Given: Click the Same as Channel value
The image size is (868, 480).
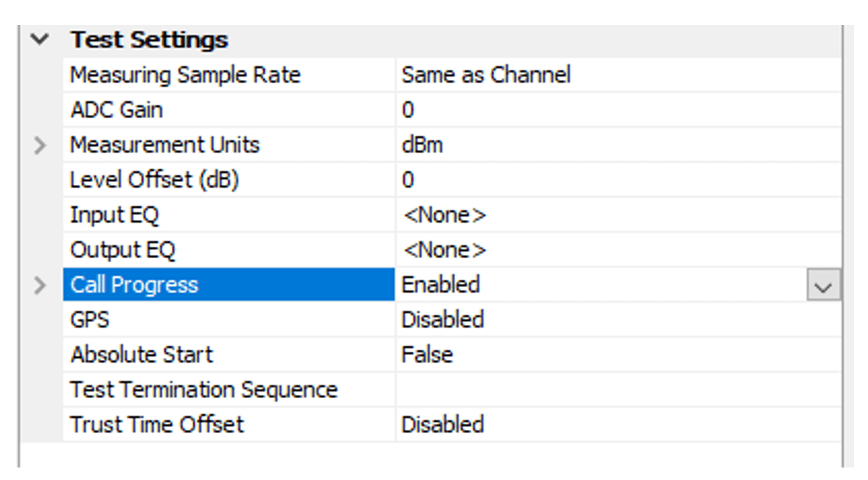Looking at the screenshot, I should click(486, 76).
